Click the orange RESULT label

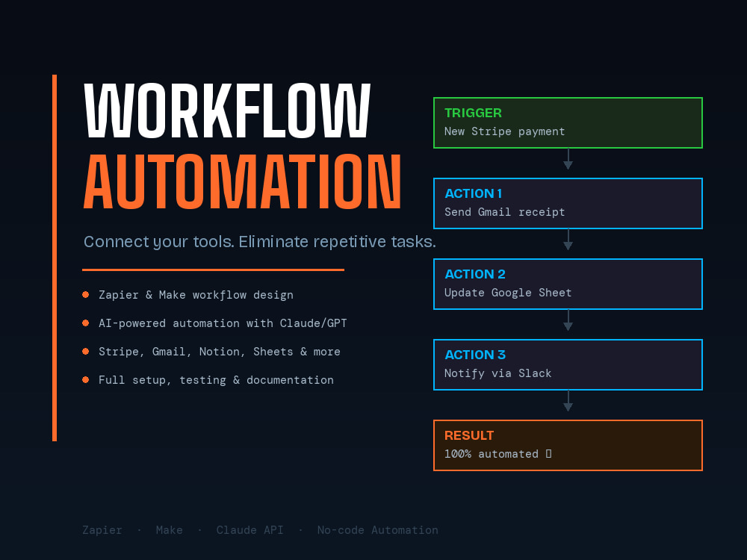pos(469,436)
